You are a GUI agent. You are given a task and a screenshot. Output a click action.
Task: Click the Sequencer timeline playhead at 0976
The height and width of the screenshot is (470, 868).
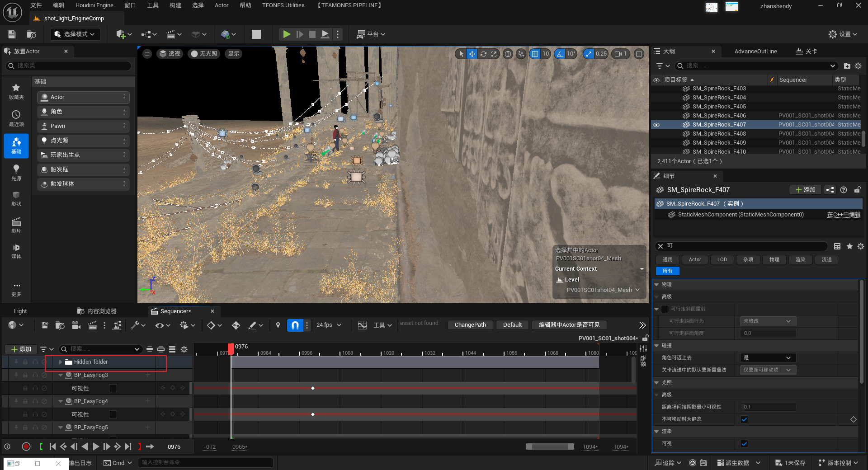click(231, 348)
